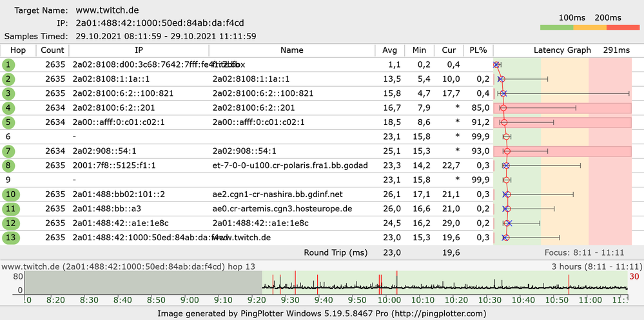This screenshot has width=644, height=320.
Task: Click IP cell 2a02:8100:6:2::100:821
Action: (122, 93)
